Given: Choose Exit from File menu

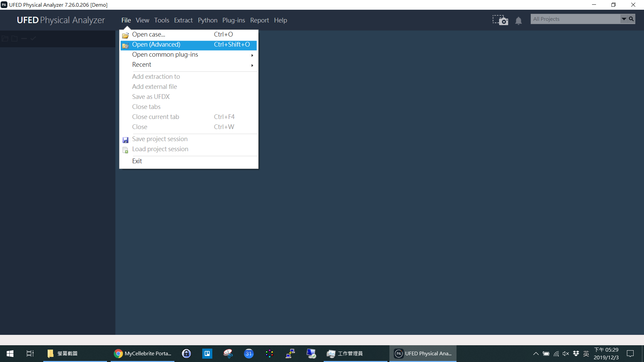Looking at the screenshot, I should pos(189,161).
